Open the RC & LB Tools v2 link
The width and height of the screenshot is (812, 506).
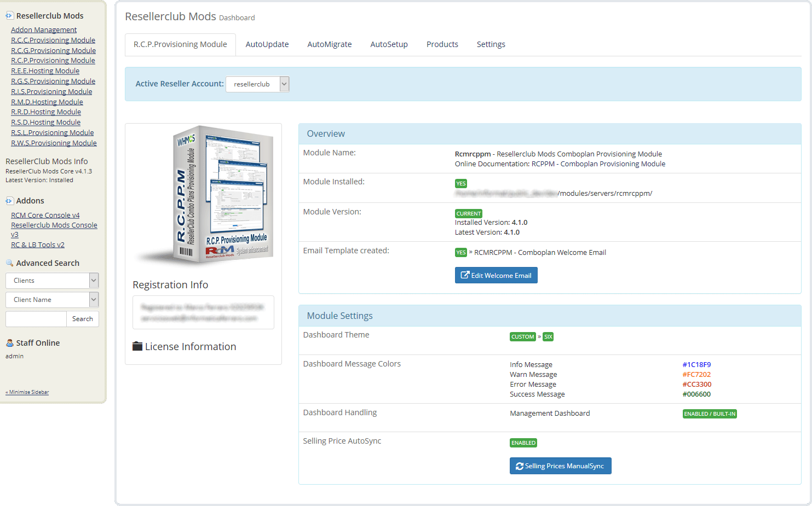(x=38, y=245)
